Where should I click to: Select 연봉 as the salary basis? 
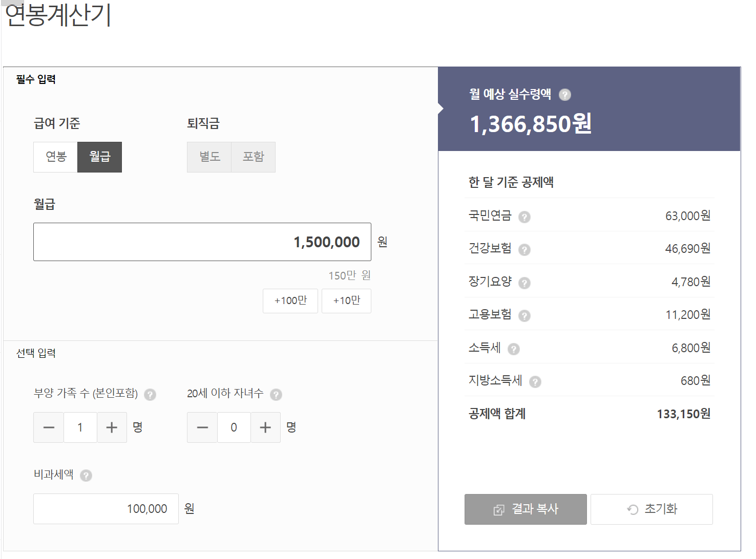pyautogui.click(x=56, y=157)
